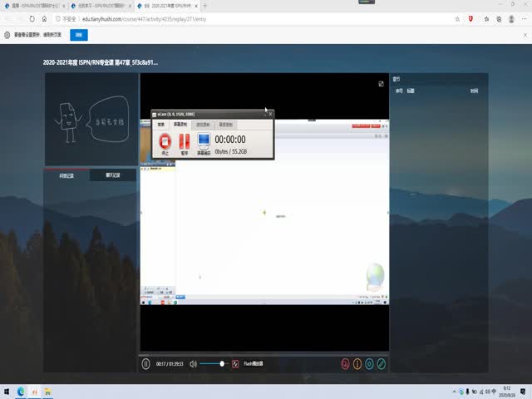Image resolution: width=532 pixels, height=399 pixels.
Task: Open the blue settings icon in player bar
Action: [x=369, y=363]
